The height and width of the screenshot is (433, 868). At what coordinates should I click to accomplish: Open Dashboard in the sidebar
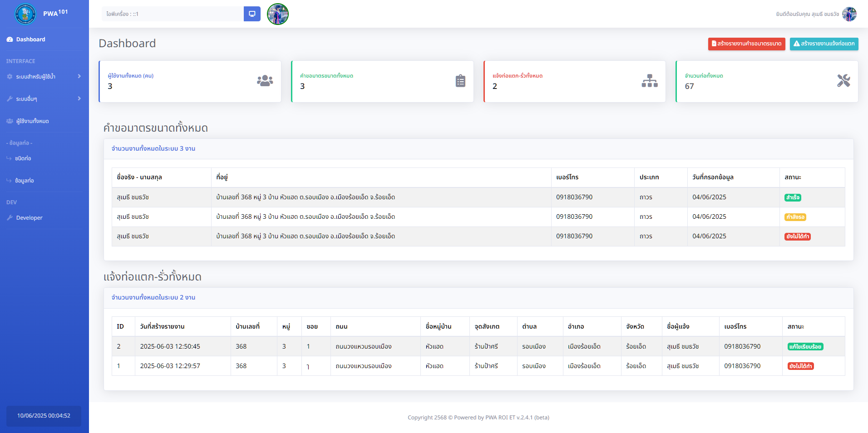30,39
